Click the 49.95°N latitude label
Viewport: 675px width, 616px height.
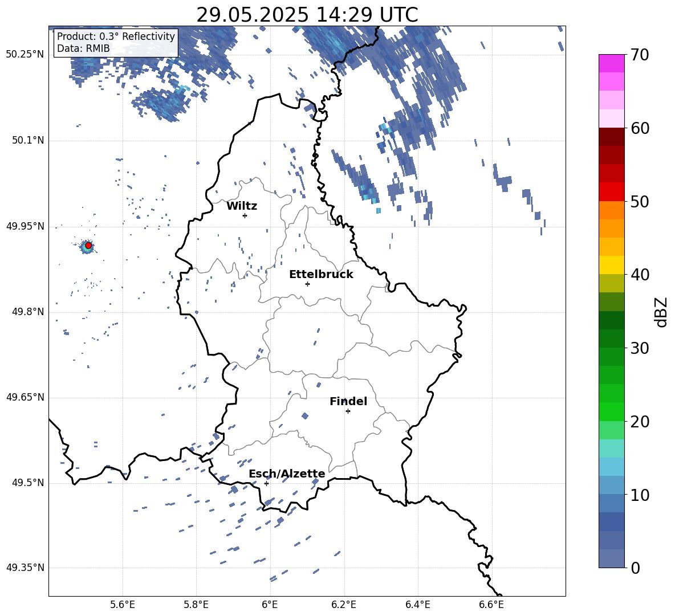[x=25, y=226]
